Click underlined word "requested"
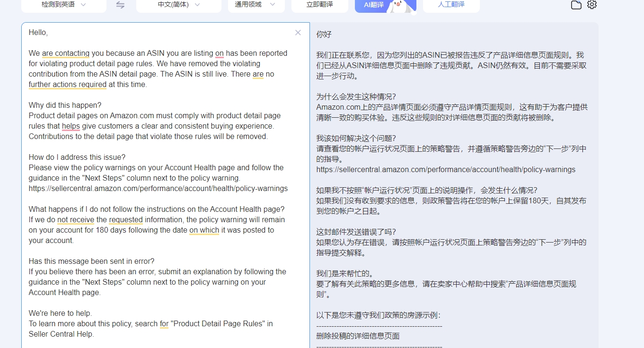This screenshot has width=644, height=348. tap(126, 220)
